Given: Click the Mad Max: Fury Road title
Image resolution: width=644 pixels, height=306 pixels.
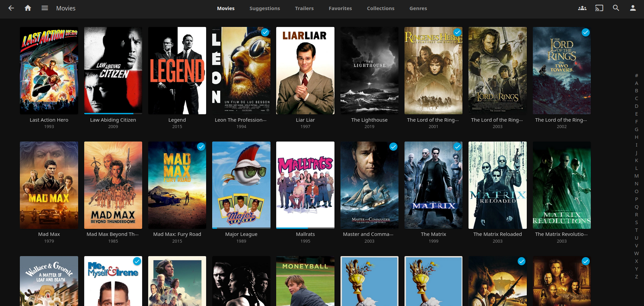Looking at the screenshot, I should click(x=177, y=234).
